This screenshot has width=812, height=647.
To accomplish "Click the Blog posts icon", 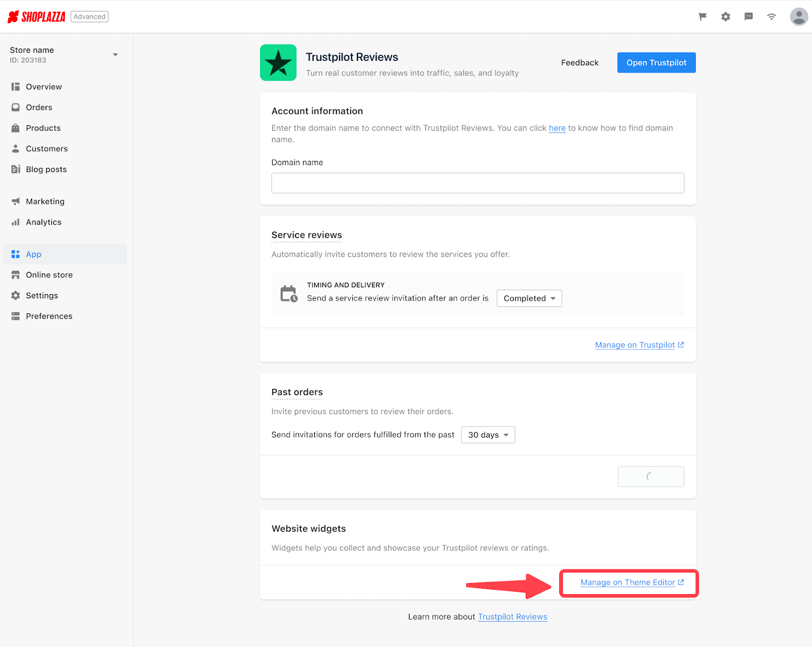I will (16, 169).
